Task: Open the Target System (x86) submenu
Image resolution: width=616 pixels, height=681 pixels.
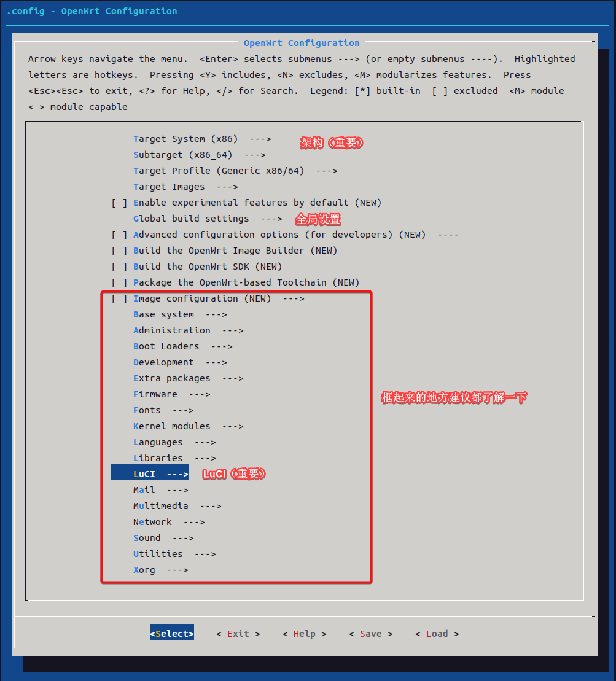Action: click(202, 139)
